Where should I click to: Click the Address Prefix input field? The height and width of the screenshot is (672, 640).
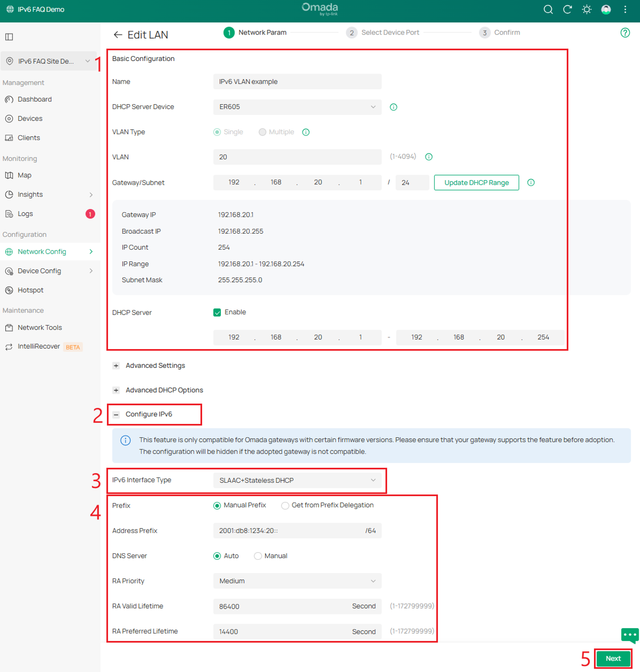click(297, 531)
